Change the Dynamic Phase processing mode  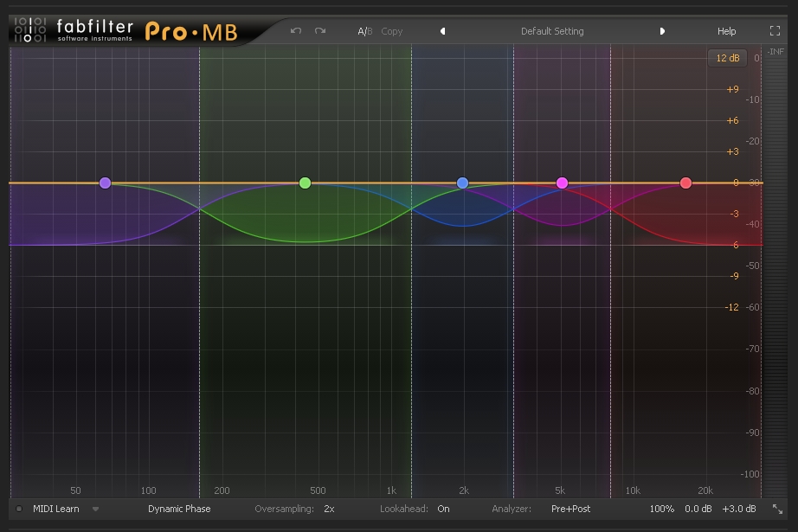click(179, 509)
